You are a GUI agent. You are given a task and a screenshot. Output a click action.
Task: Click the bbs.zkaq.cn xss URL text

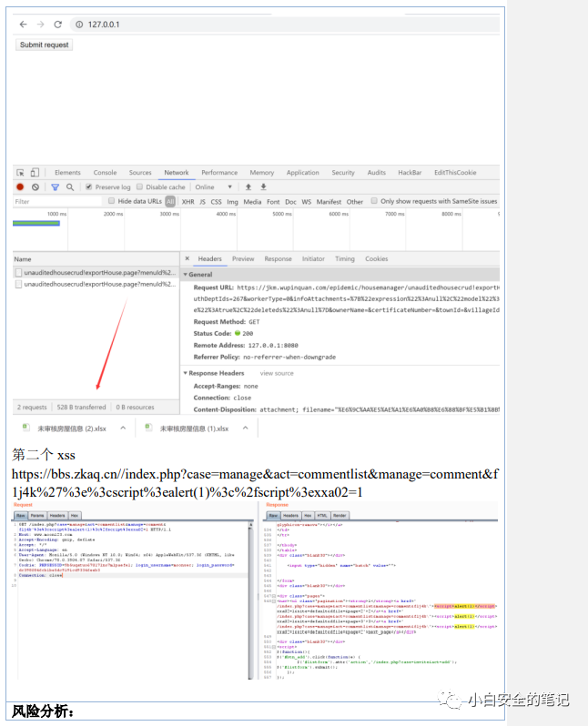[x=255, y=483]
